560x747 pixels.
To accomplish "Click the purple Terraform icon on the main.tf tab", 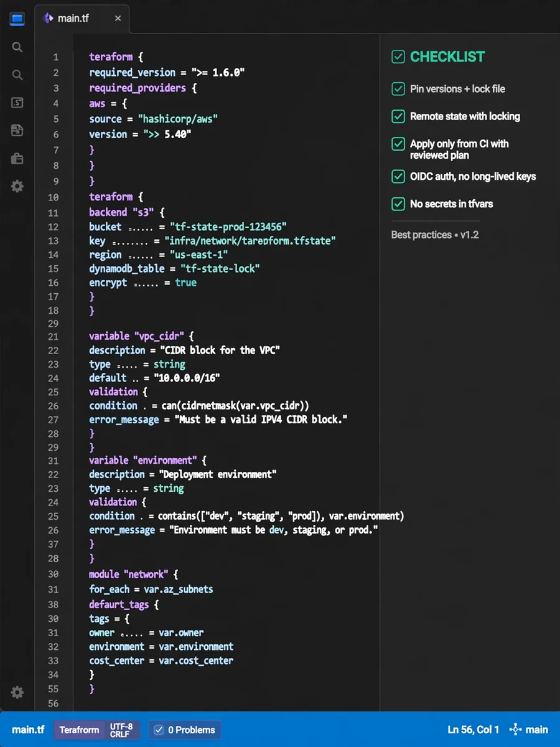I will [48, 18].
